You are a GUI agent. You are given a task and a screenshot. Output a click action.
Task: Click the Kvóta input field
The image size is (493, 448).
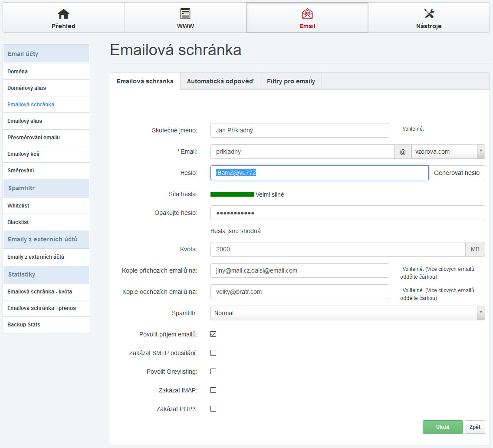point(338,249)
